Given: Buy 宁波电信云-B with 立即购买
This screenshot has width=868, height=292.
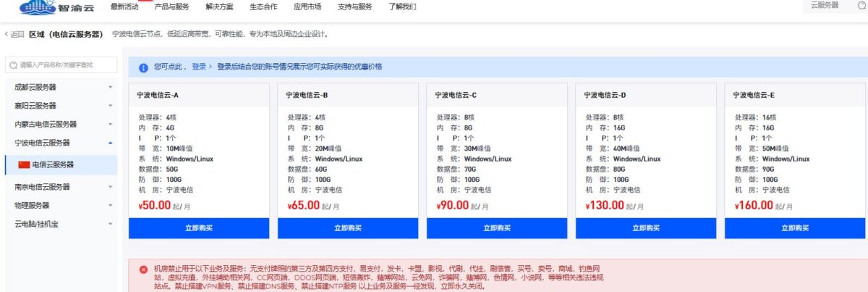Looking at the screenshot, I should pyautogui.click(x=348, y=228).
